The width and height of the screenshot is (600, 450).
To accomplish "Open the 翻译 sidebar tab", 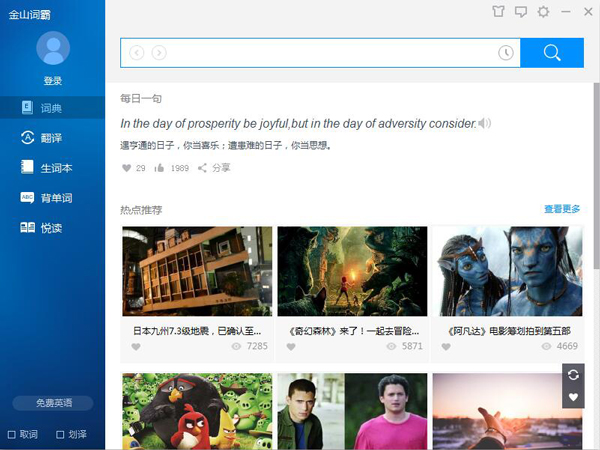I will point(50,138).
